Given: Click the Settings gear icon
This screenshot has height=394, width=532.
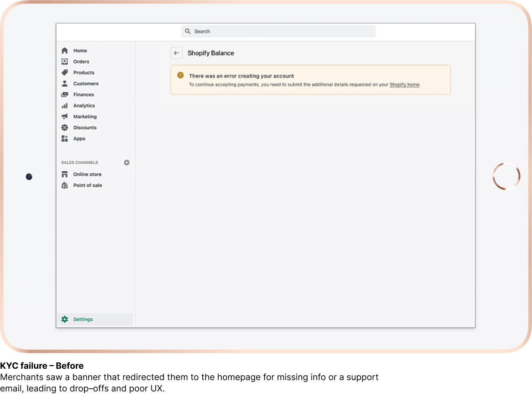Looking at the screenshot, I should click(65, 319).
